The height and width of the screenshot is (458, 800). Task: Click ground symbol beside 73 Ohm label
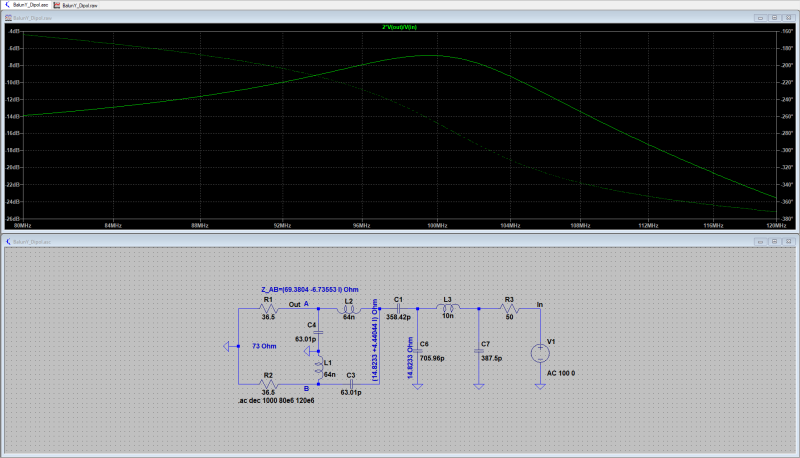pos(228,346)
